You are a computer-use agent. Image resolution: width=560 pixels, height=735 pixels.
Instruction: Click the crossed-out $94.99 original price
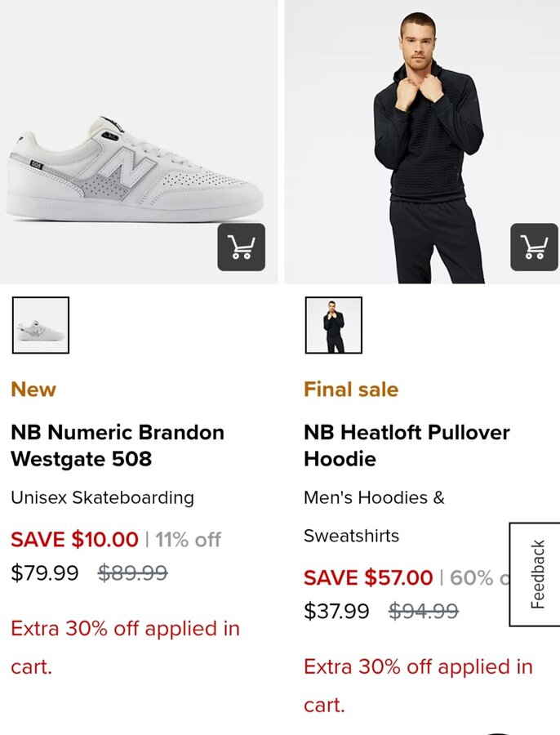(423, 611)
